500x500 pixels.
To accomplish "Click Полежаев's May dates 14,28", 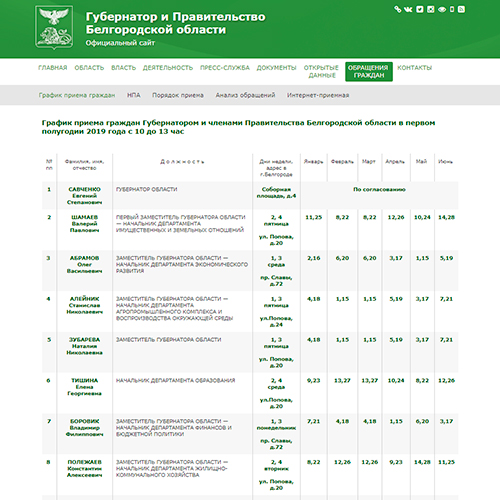I will pos(422,462).
